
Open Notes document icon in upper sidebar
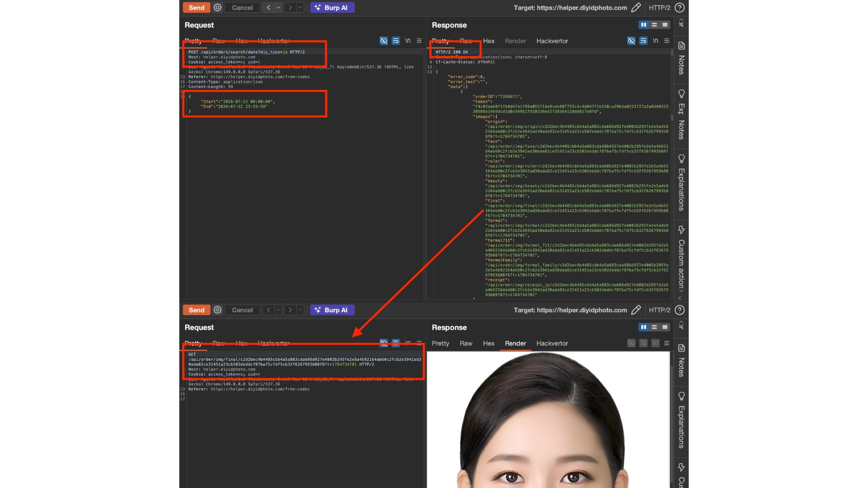(682, 46)
